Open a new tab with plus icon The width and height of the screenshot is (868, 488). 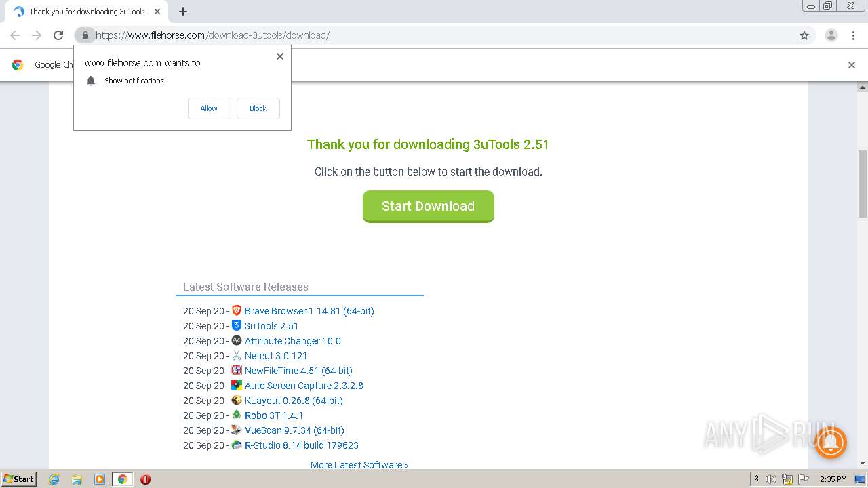[x=183, y=12]
